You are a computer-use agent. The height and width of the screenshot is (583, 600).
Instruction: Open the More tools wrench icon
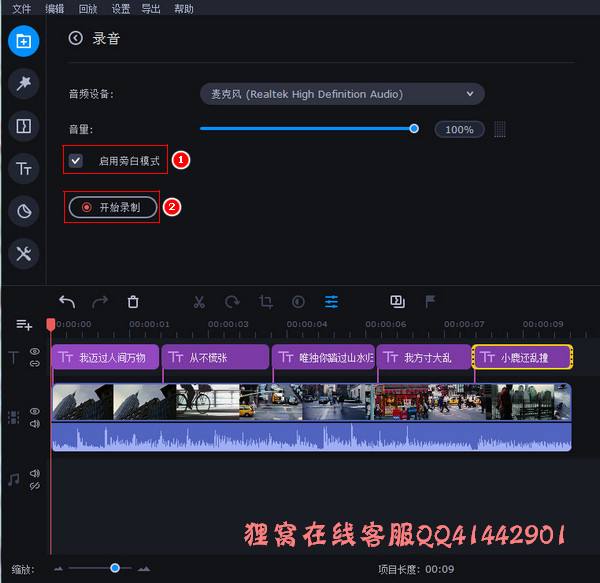pos(24,253)
